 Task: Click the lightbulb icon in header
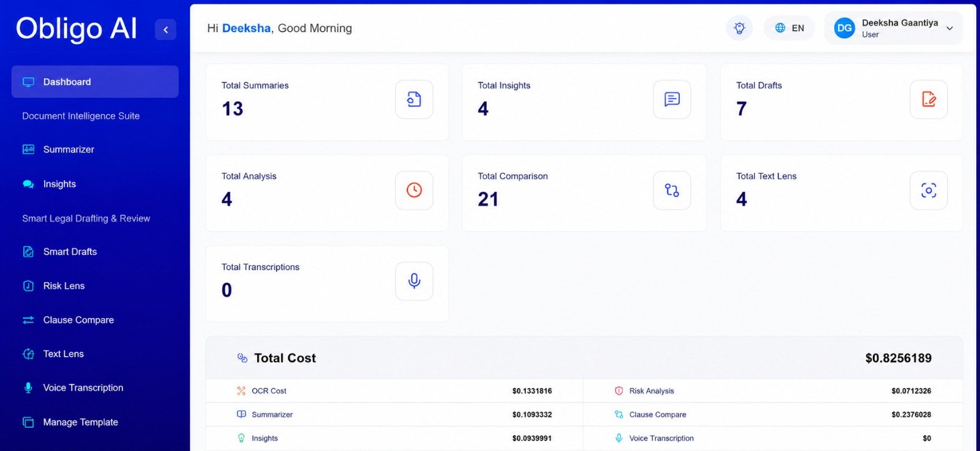click(x=739, y=28)
